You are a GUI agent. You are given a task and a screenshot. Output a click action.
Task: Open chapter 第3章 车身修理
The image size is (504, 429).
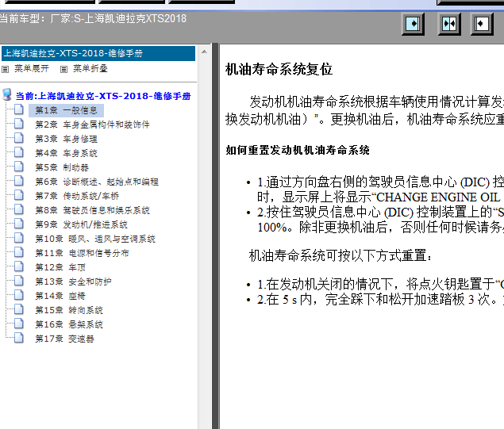pos(66,139)
